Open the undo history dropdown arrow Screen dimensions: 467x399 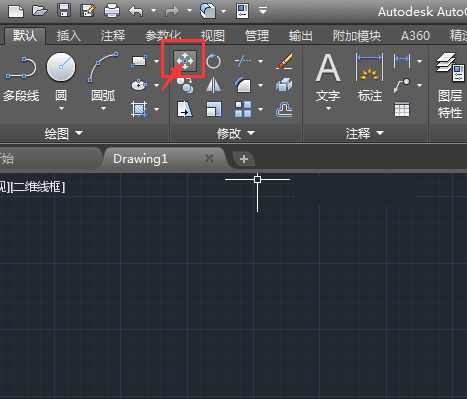point(153,11)
